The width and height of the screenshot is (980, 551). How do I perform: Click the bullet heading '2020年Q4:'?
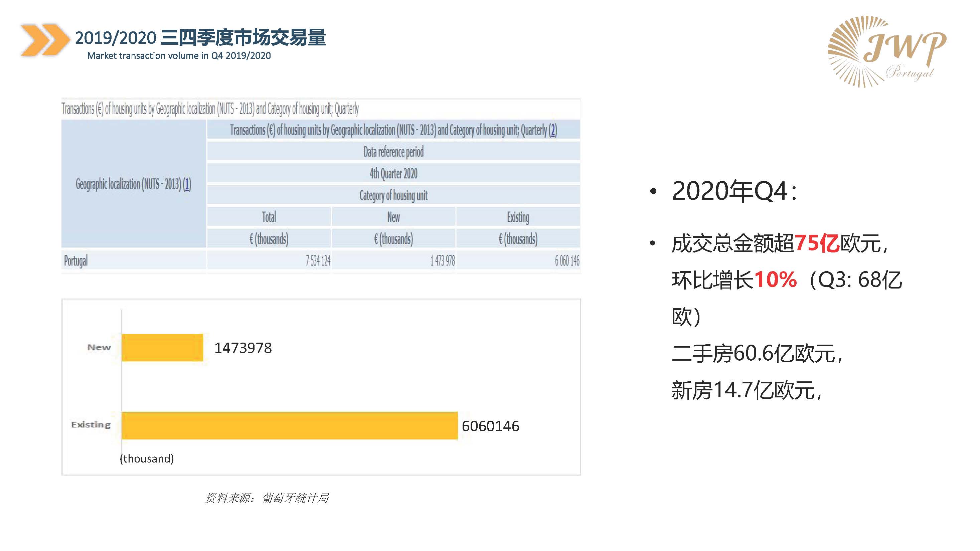734,191
